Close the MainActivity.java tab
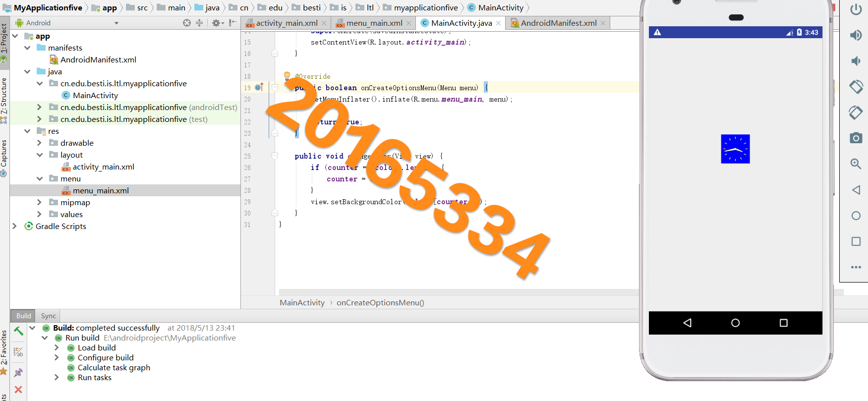The height and width of the screenshot is (401, 868). pyautogui.click(x=498, y=23)
